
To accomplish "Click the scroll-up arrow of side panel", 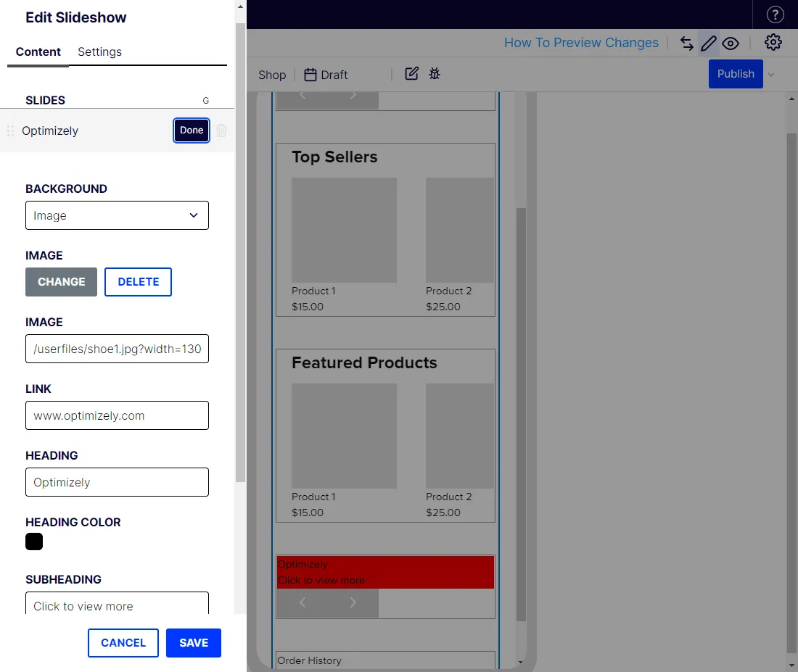I will (x=240, y=7).
